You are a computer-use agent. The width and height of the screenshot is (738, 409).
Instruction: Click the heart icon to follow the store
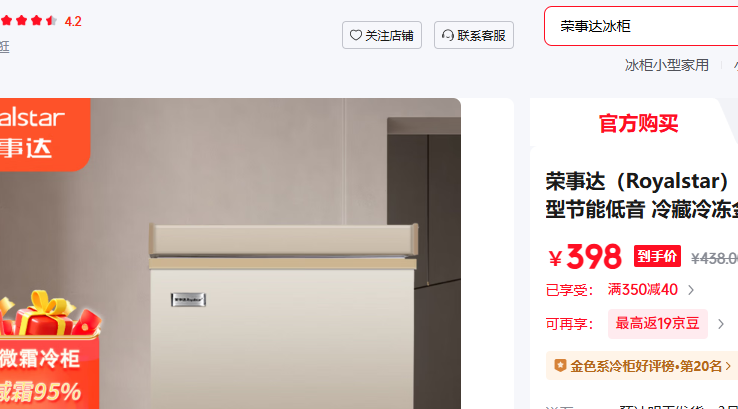pyautogui.click(x=356, y=35)
